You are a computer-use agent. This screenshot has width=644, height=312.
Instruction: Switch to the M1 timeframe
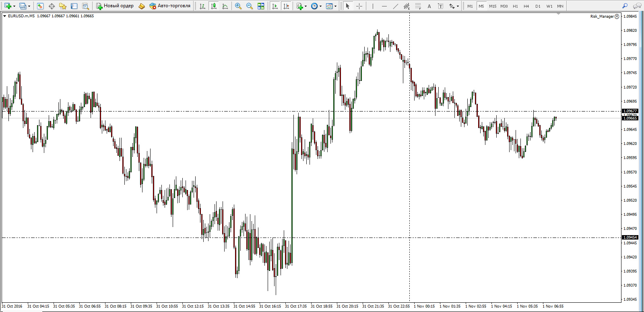pyautogui.click(x=470, y=6)
